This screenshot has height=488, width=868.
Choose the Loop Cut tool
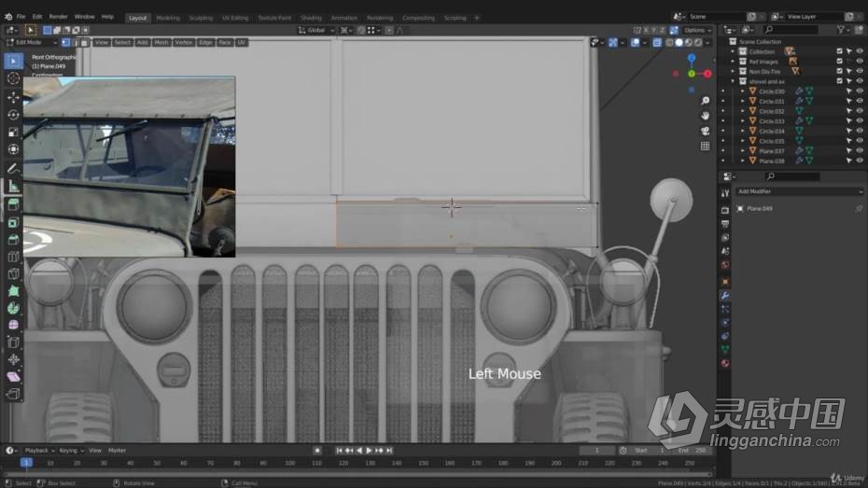(13, 257)
